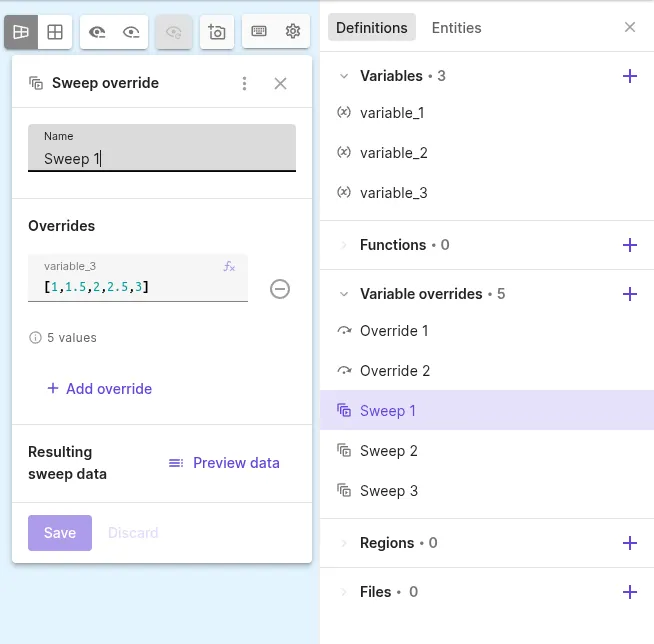
Task: Collapse the Variable overrides section
Action: pyautogui.click(x=344, y=294)
